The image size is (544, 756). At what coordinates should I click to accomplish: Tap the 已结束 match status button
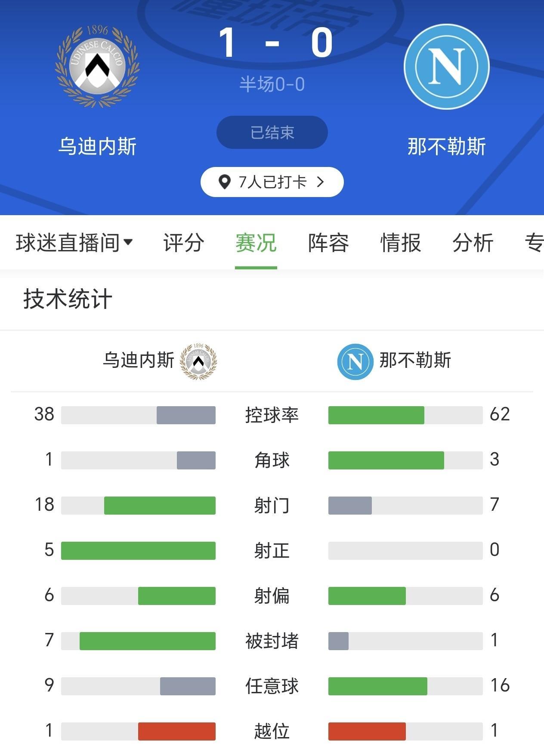[x=272, y=133]
